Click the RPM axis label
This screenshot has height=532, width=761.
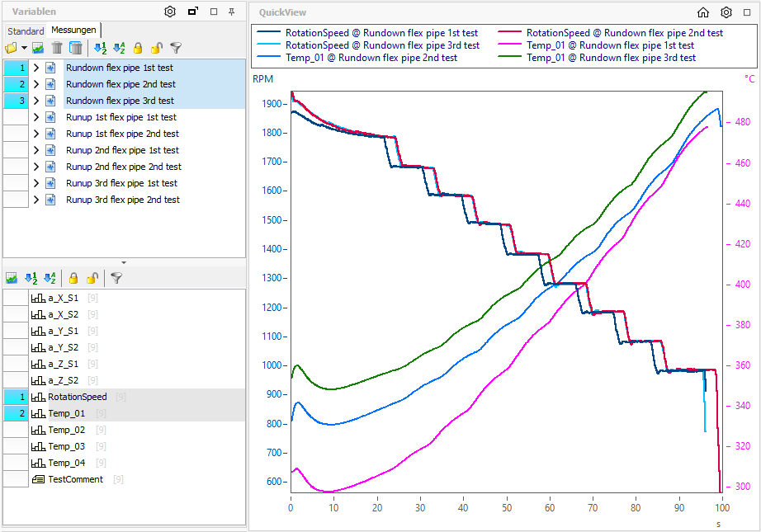(263, 79)
